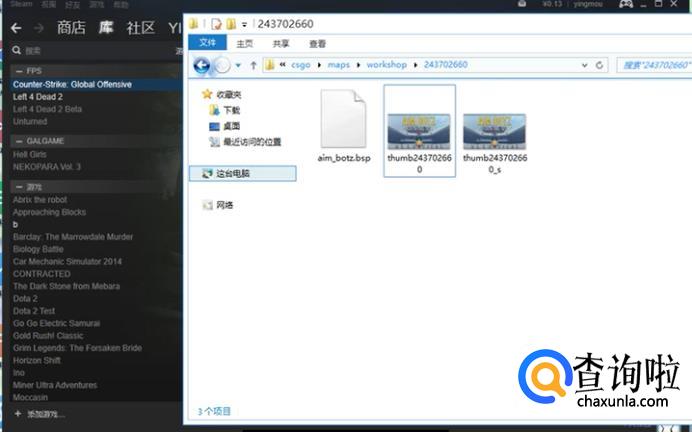Select Gold Rush! Classic entry
The image size is (692, 432).
[x=48, y=336]
